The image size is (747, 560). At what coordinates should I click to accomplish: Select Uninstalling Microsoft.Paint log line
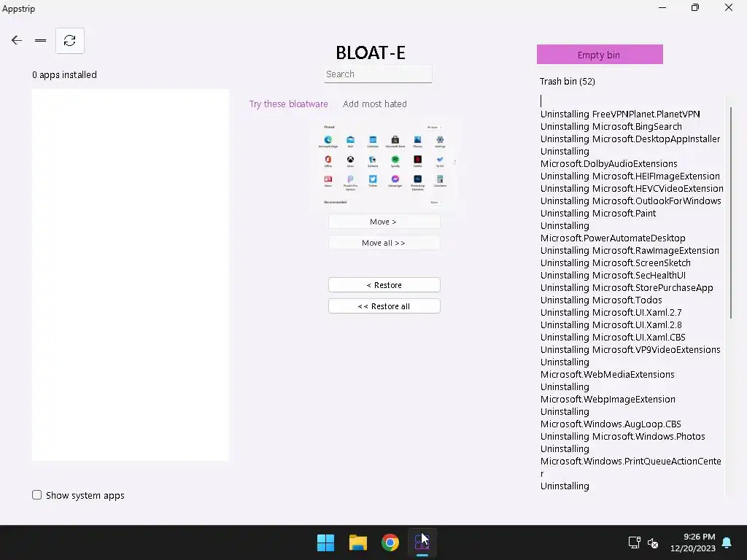click(598, 214)
